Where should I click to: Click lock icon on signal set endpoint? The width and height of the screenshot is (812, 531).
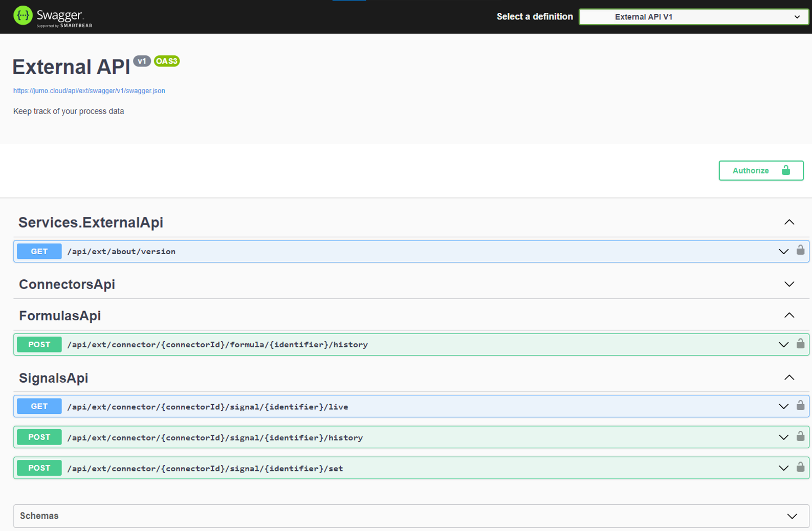[800, 467]
